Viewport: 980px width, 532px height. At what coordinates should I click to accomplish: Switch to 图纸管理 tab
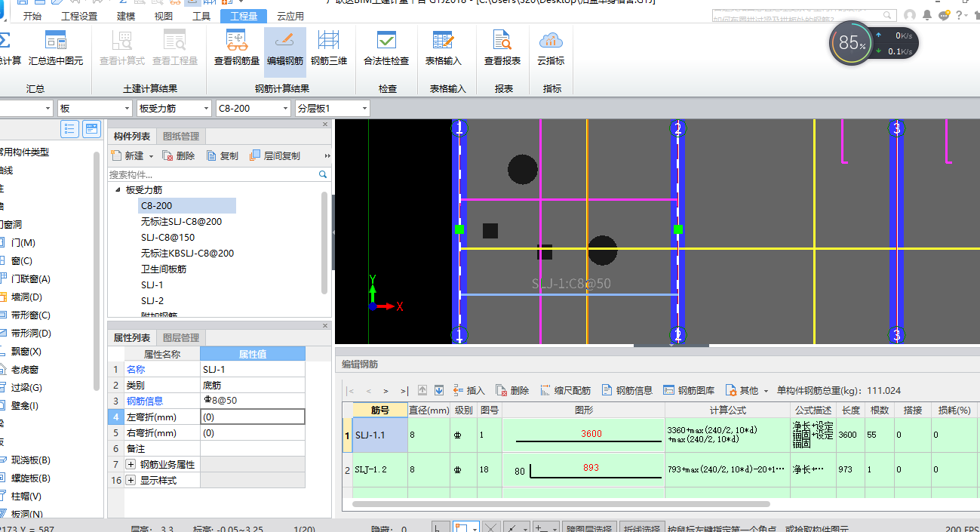[x=181, y=137]
